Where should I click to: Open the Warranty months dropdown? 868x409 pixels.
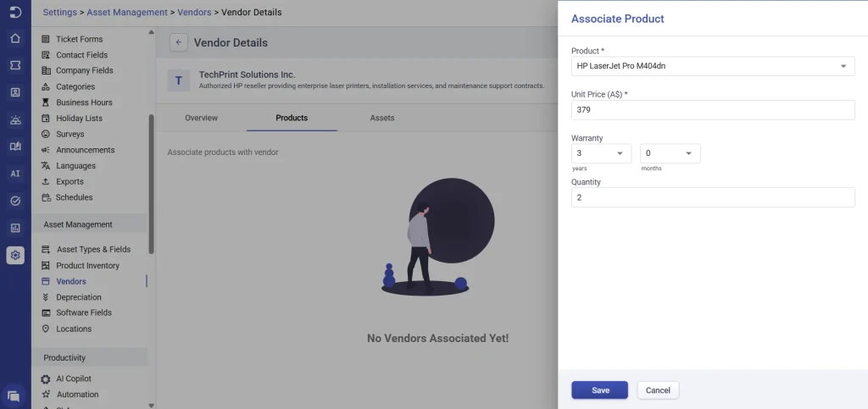(670, 153)
